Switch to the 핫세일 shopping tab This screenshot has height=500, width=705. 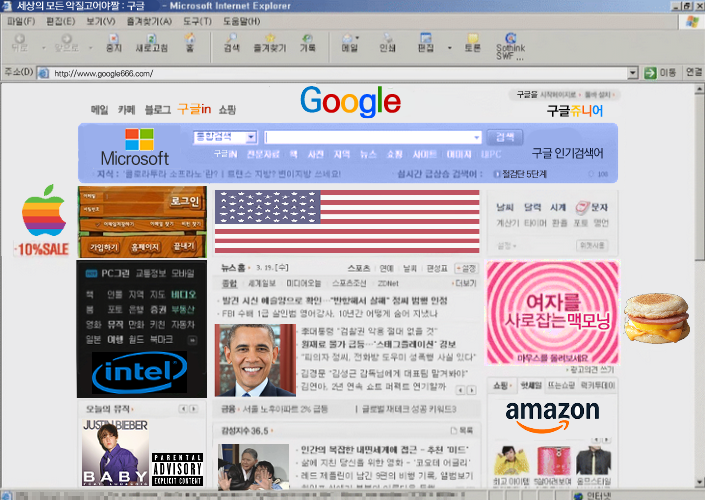[531, 385]
